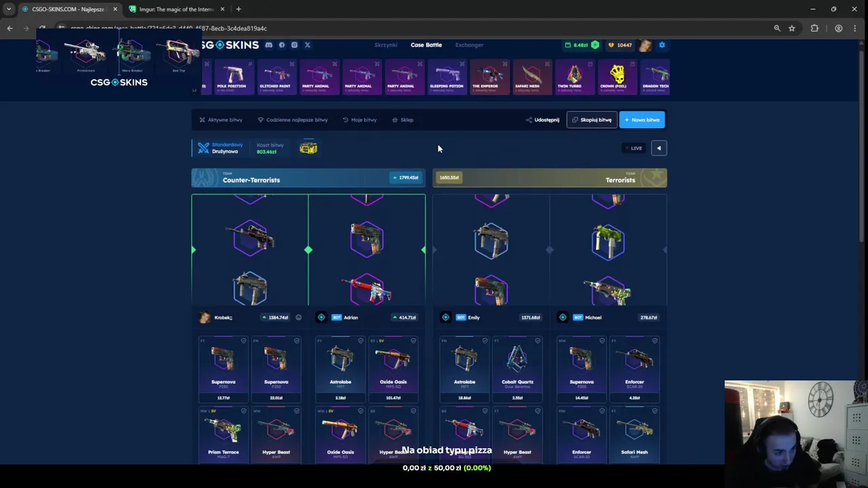Open the Safari Mesh live drop card

pyautogui.click(x=532, y=76)
